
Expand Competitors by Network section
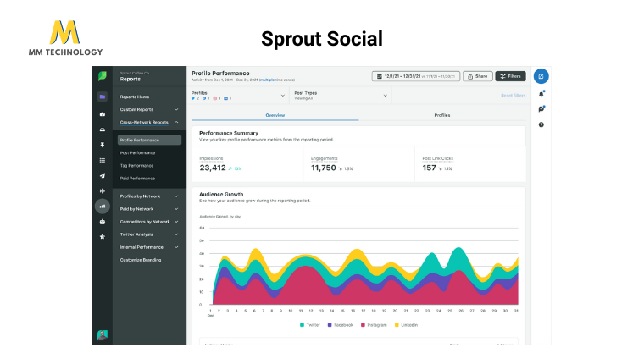[x=149, y=222]
